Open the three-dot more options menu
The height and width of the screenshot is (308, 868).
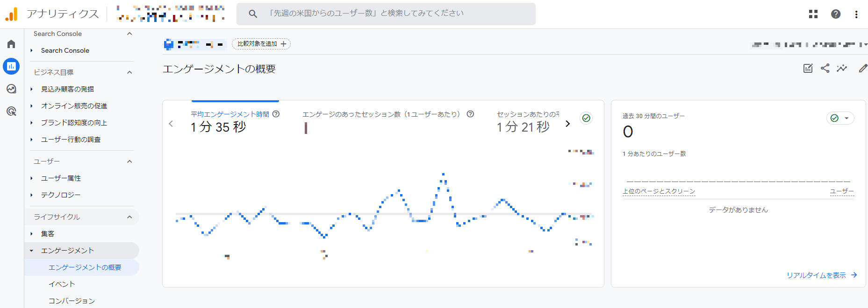[x=856, y=14]
